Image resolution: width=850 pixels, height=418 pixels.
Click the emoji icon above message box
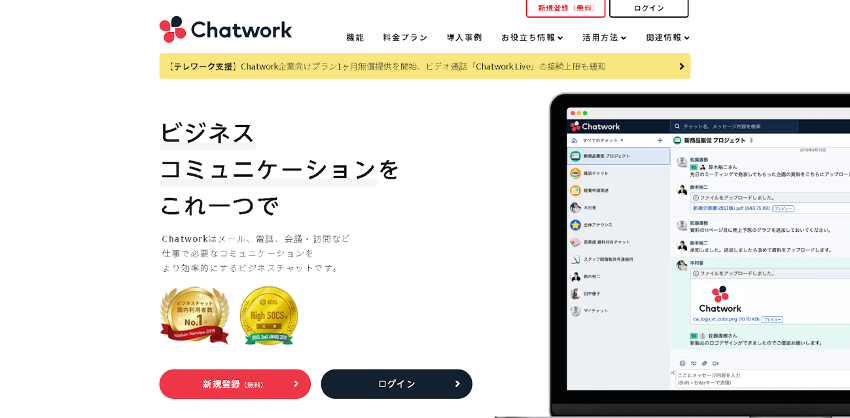coord(682,363)
